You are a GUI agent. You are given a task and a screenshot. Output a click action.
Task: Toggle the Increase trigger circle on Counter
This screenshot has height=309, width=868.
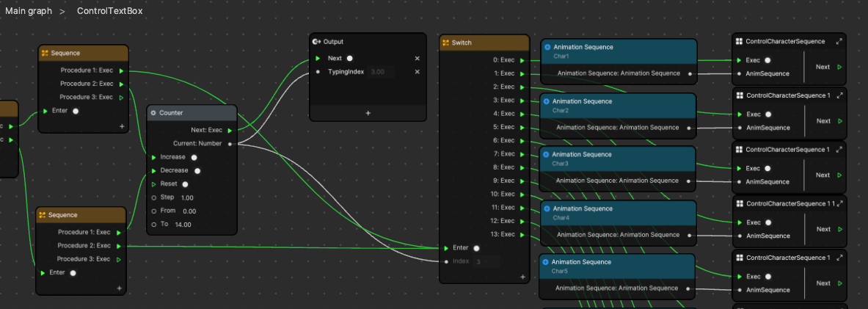(x=194, y=157)
